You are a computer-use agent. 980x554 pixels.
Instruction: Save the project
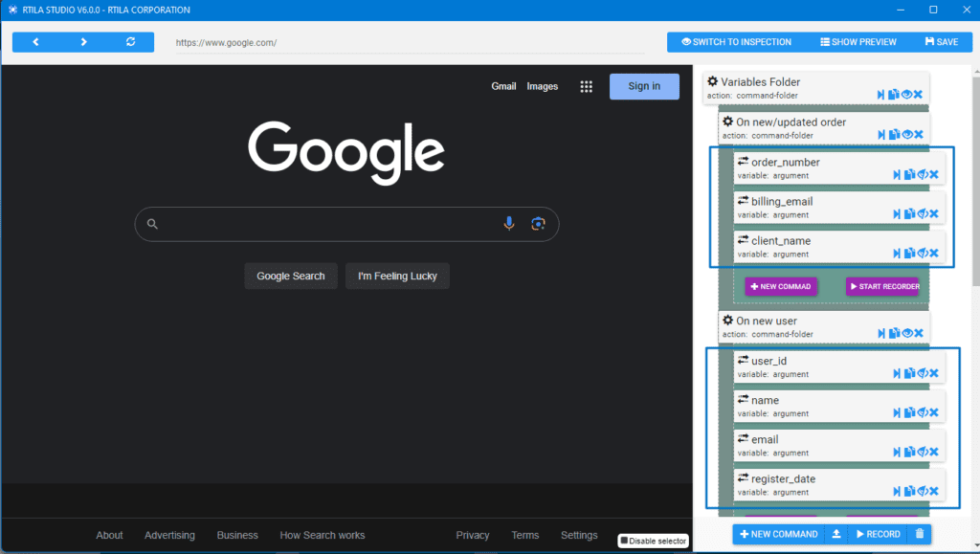942,42
